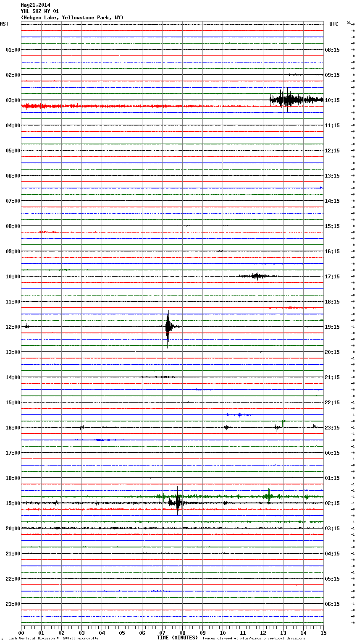Click the 12:00 MST time label
The image size is (357, 644).
13,327
